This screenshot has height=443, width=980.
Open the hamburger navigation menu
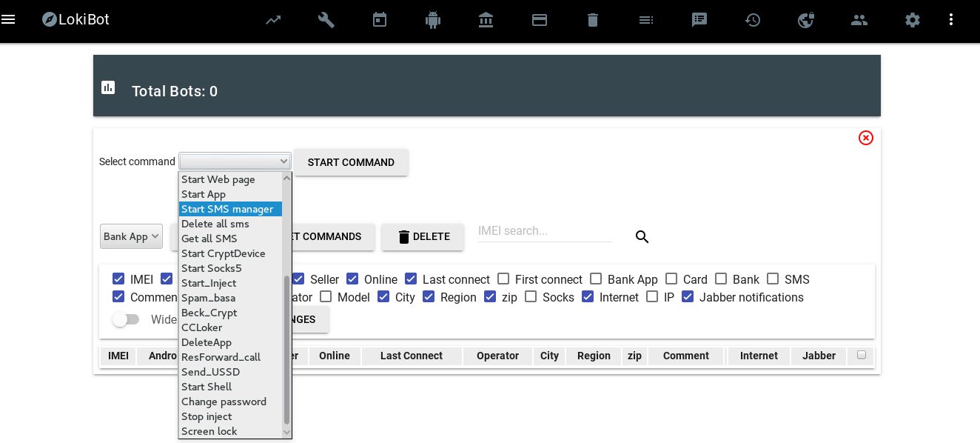8,20
